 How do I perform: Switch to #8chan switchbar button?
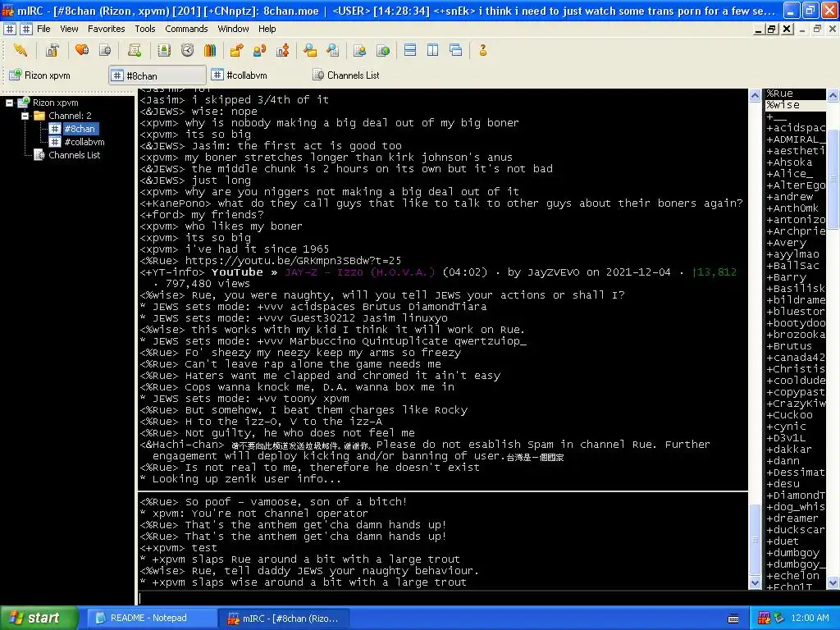click(157, 75)
